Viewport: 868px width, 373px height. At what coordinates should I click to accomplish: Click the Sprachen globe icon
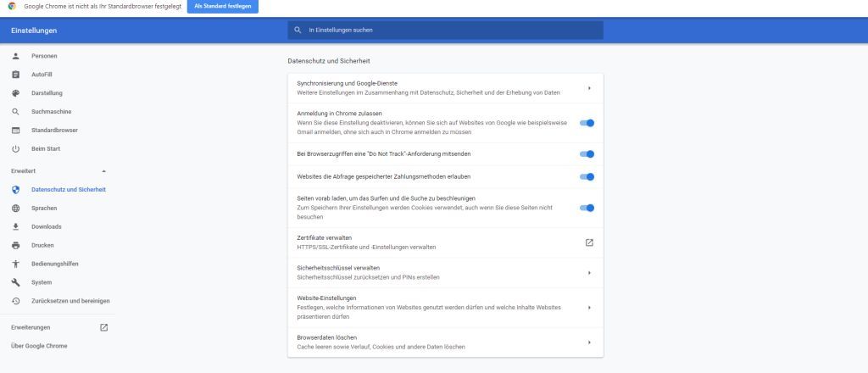(x=15, y=208)
